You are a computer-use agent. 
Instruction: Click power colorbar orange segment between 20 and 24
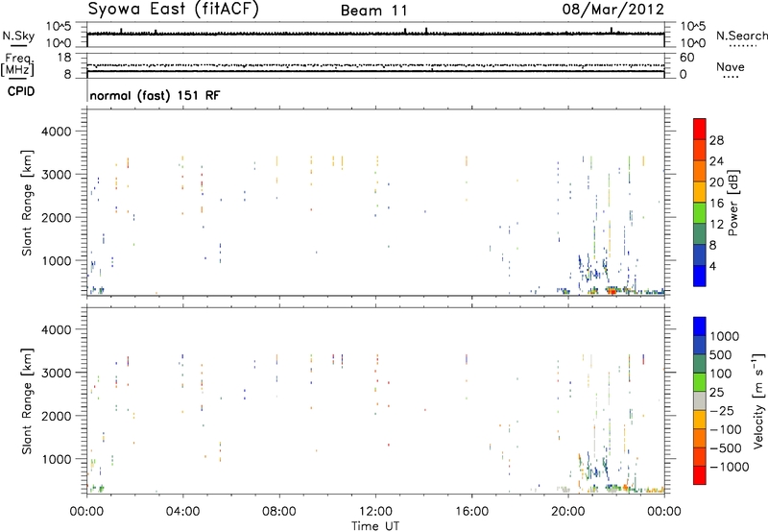(x=700, y=172)
